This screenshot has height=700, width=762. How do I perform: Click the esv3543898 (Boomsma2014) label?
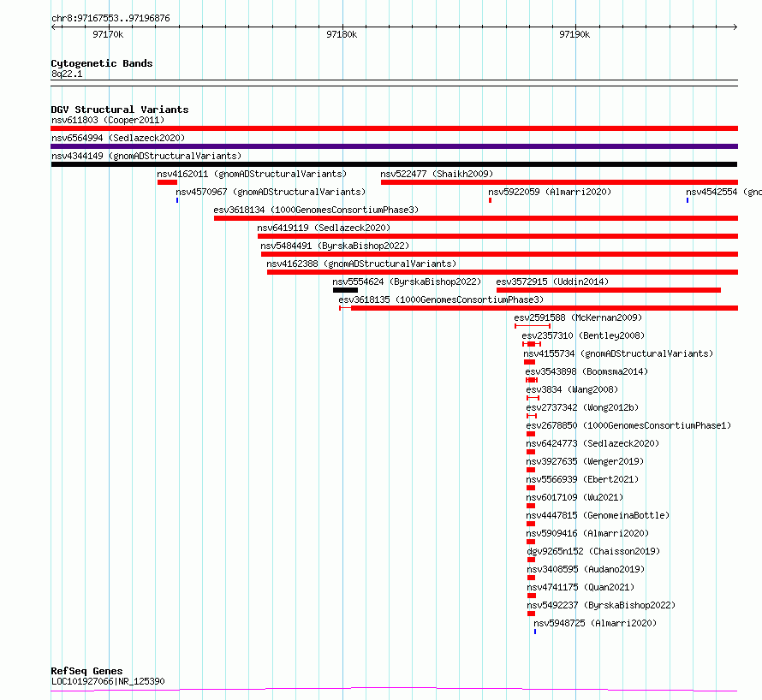point(586,371)
